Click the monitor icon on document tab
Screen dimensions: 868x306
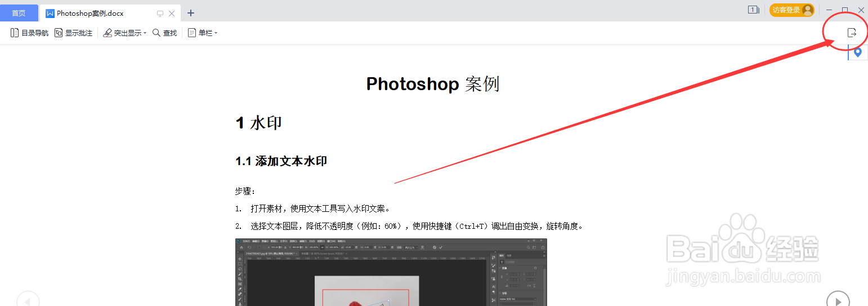click(x=160, y=14)
